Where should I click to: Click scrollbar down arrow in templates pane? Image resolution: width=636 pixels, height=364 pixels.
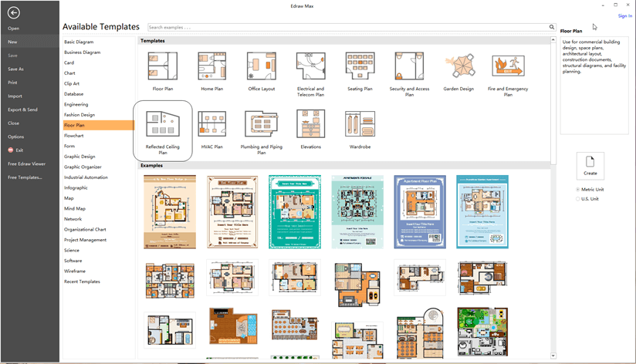(x=553, y=356)
